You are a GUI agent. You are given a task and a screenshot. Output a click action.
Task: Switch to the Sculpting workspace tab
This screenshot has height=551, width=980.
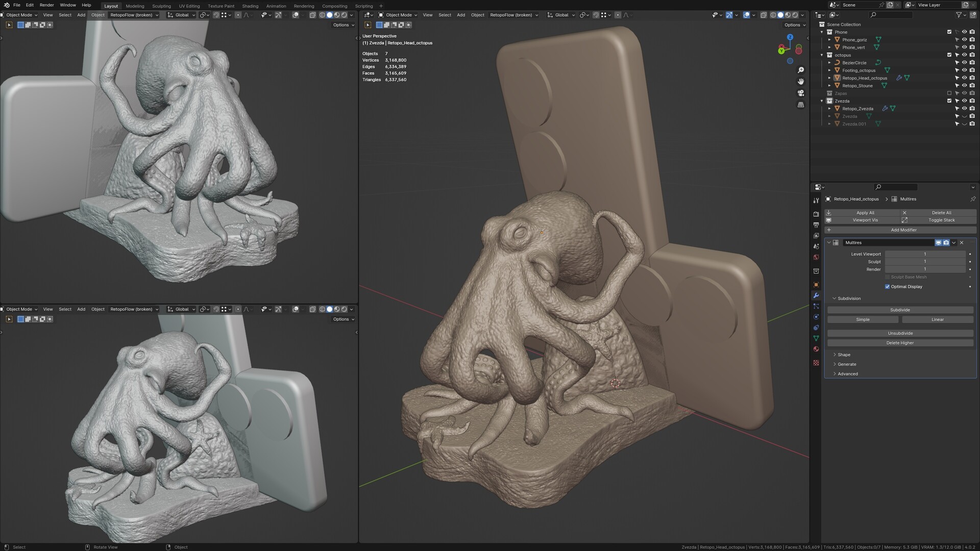click(161, 6)
